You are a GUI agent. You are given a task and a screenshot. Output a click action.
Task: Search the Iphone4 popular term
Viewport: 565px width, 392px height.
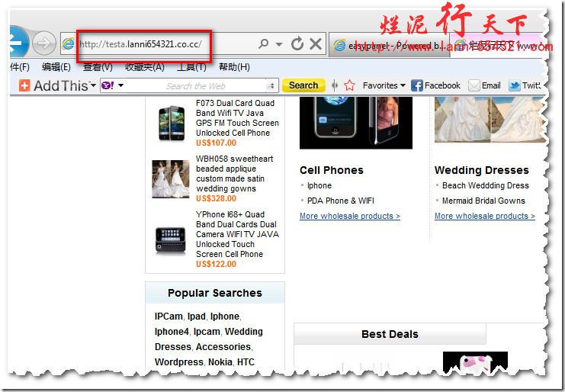[172, 332]
